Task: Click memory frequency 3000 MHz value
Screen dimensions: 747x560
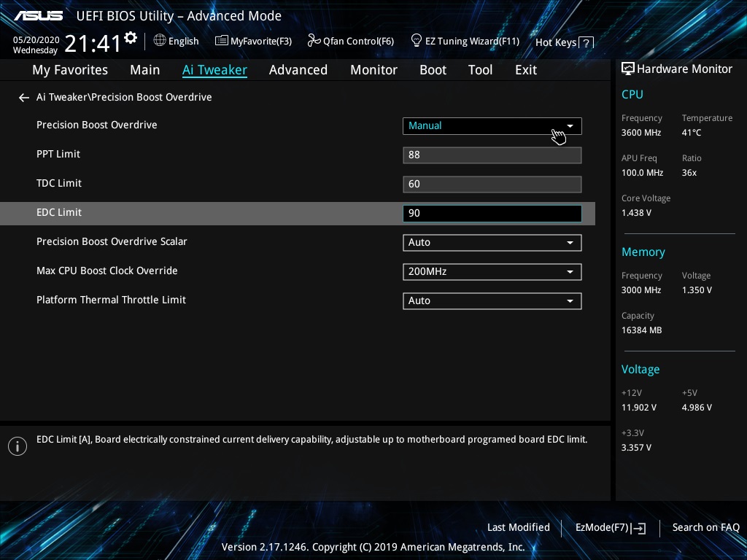Action: (641, 290)
